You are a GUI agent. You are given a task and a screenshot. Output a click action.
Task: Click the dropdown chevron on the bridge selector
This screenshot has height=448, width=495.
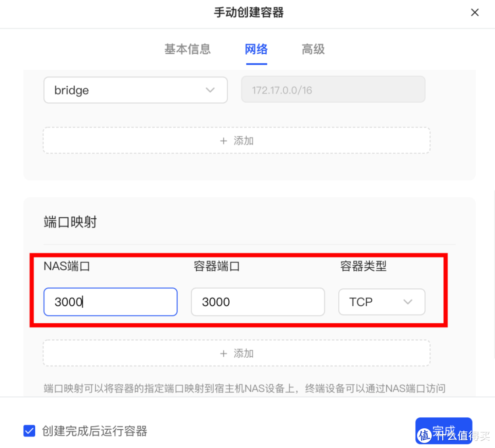click(210, 90)
